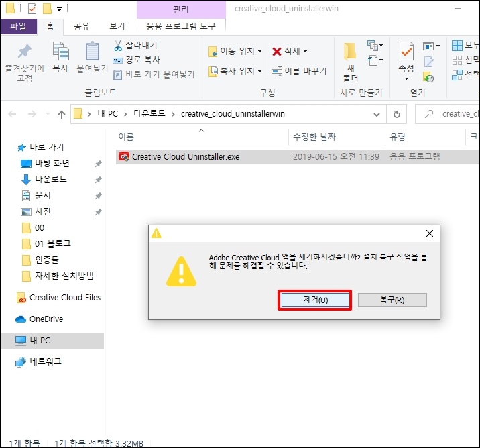This screenshot has width=480, height=448.
Task: Click the Remove 제거(U) button
Action: [x=315, y=300]
